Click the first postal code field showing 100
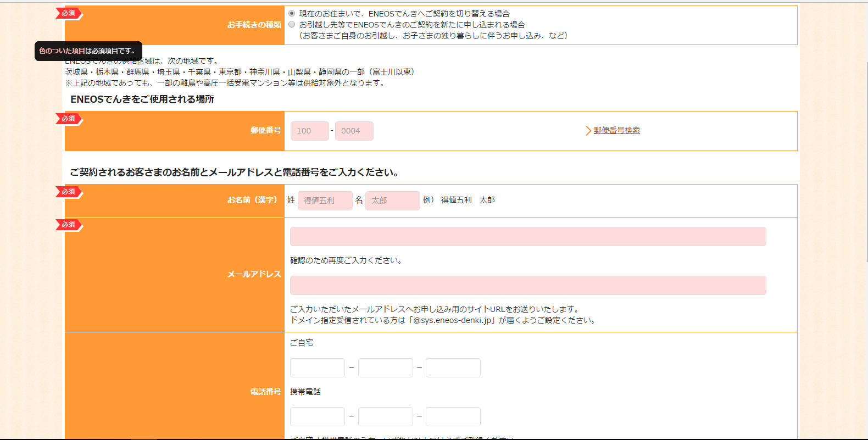Viewport: 868px width, 440px height. tap(310, 131)
